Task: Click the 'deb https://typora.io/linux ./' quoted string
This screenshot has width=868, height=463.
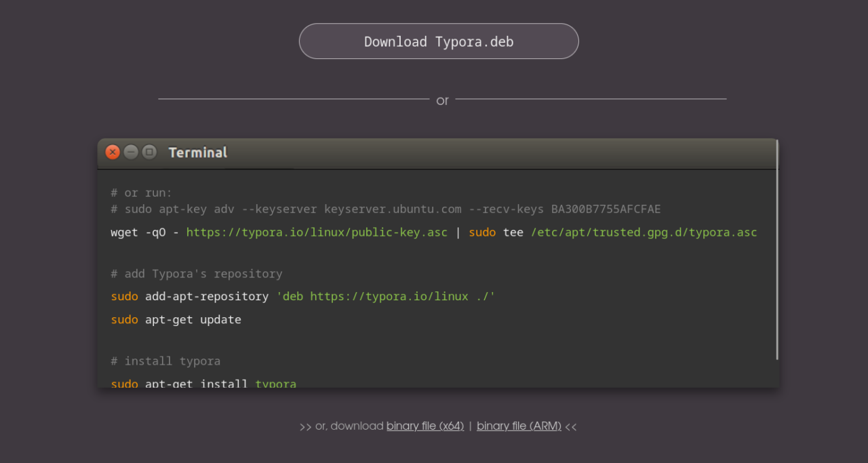Action: click(x=387, y=296)
